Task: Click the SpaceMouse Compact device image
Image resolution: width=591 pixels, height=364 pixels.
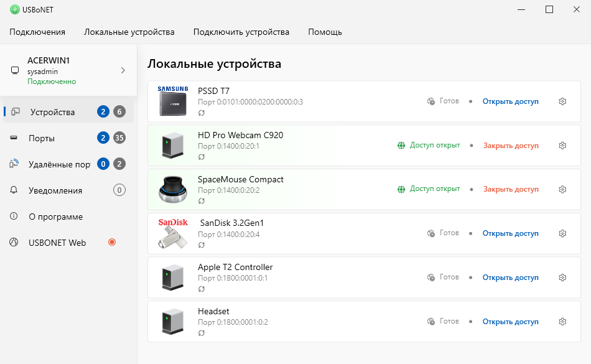Action: click(172, 189)
